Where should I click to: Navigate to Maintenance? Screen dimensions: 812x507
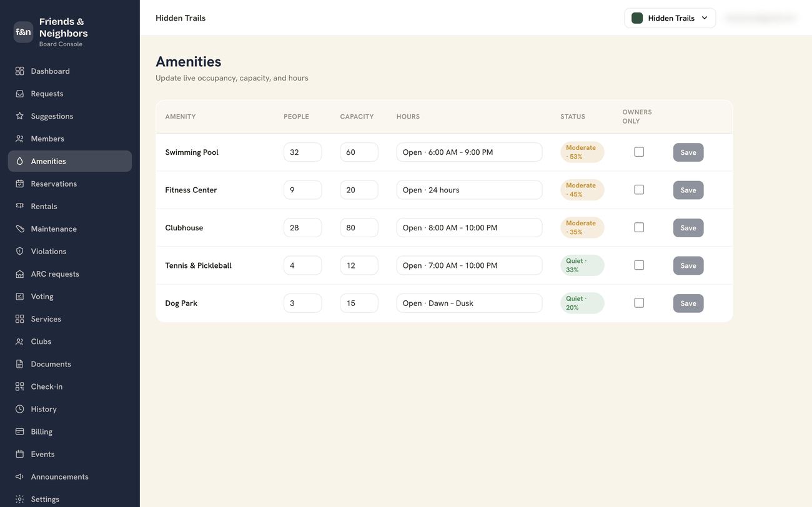pos(70,229)
